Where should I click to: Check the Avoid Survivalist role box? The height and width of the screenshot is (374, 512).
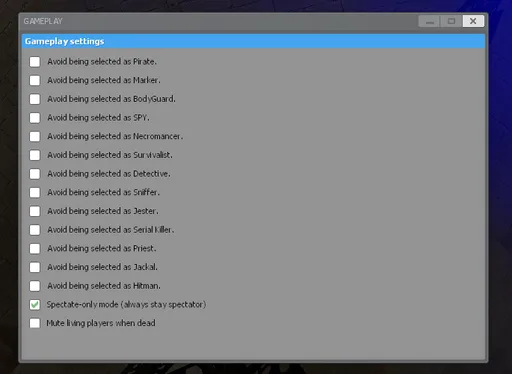(x=35, y=155)
